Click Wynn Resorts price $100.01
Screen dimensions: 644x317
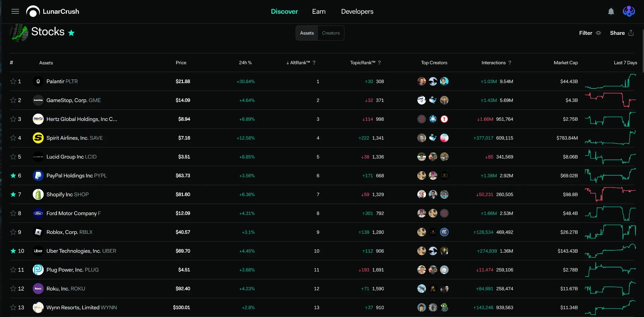point(181,307)
